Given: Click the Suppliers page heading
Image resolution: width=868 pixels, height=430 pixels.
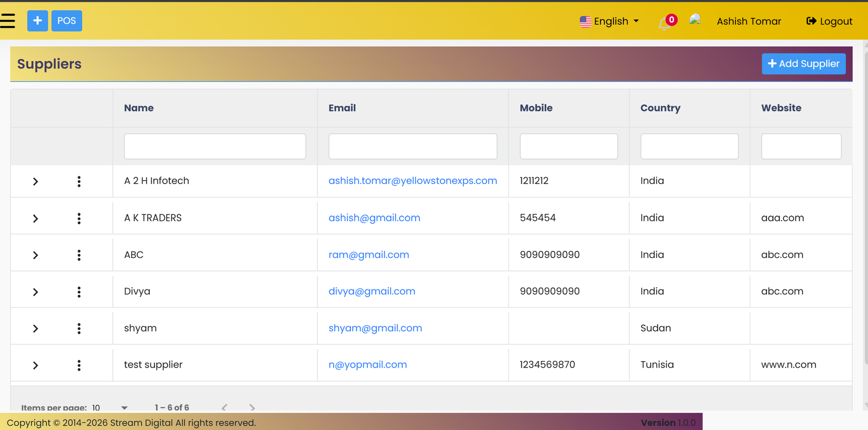Looking at the screenshot, I should (49, 64).
